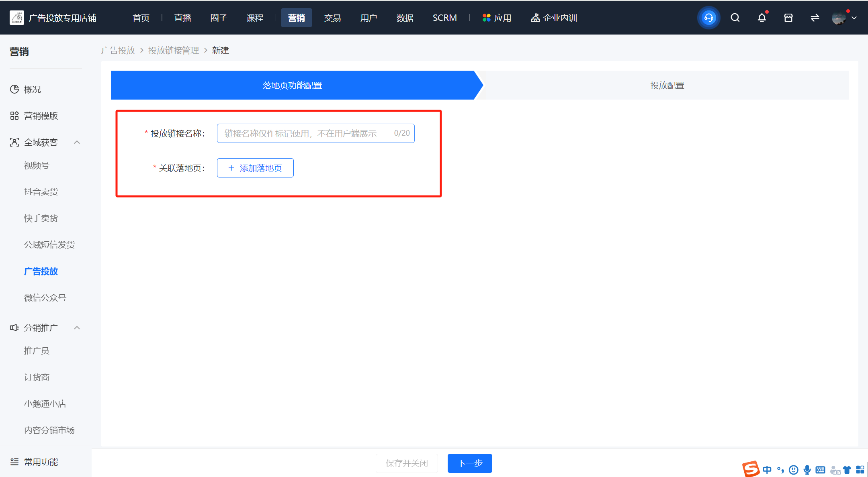Image resolution: width=868 pixels, height=477 pixels.
Task: Open 快手卖货 in the sidebar
Action: (41, 218)
